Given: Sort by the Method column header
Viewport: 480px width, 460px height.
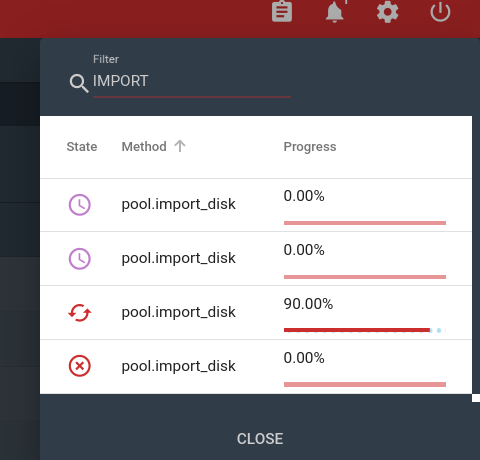Looking at the screenshot, I should pyautogui.click(x=144, y=147).
